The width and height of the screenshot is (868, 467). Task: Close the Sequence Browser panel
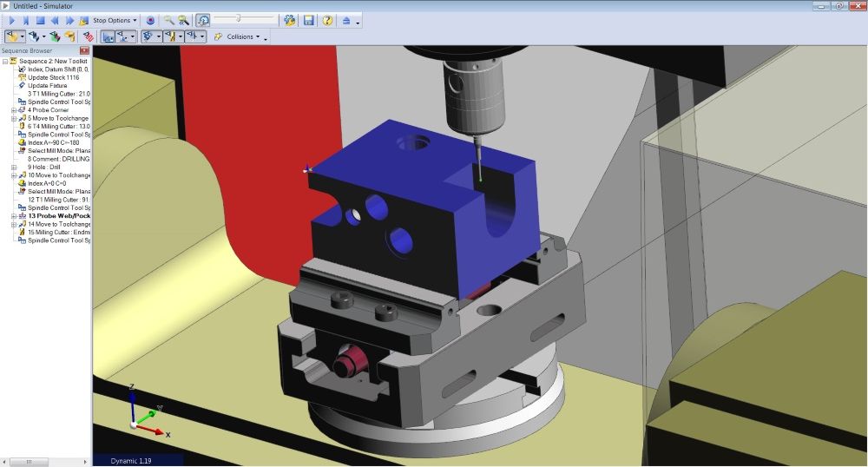84,51
